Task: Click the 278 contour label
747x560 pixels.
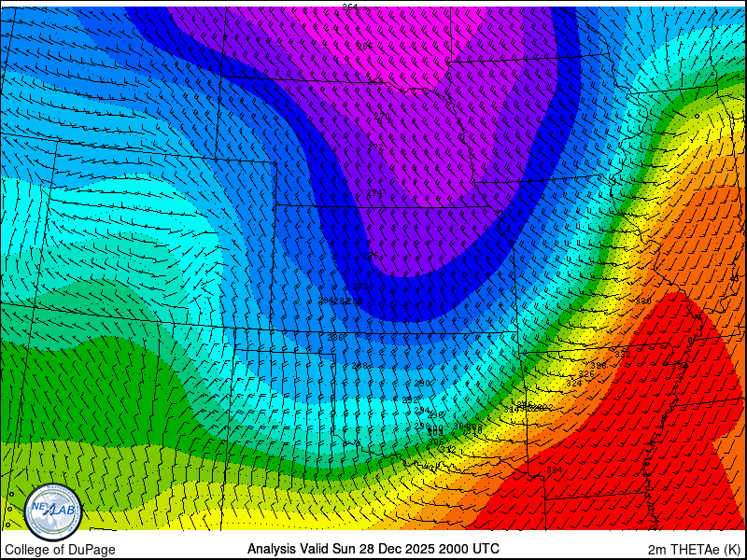Action: (360, 287)
